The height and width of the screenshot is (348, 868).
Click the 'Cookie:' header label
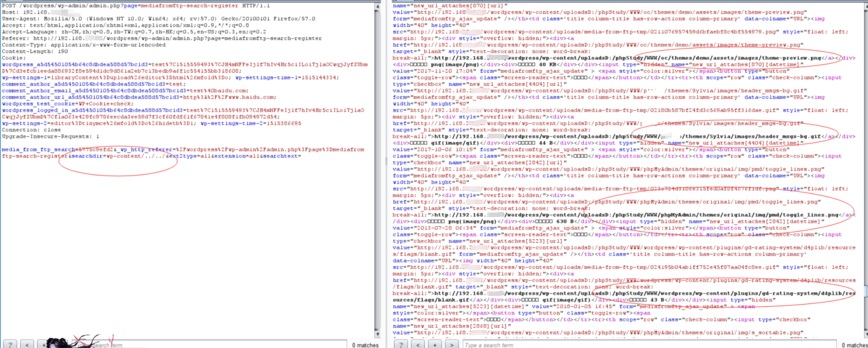(14, 58)
